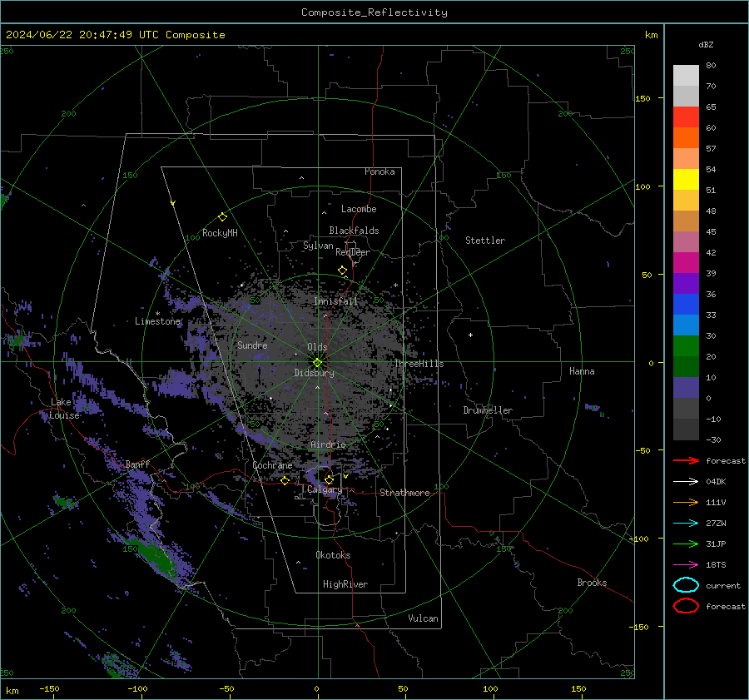
Task: Click the yellow diamond marker below Cochrane
Action: pyautogui.click(x=285, y=480)
